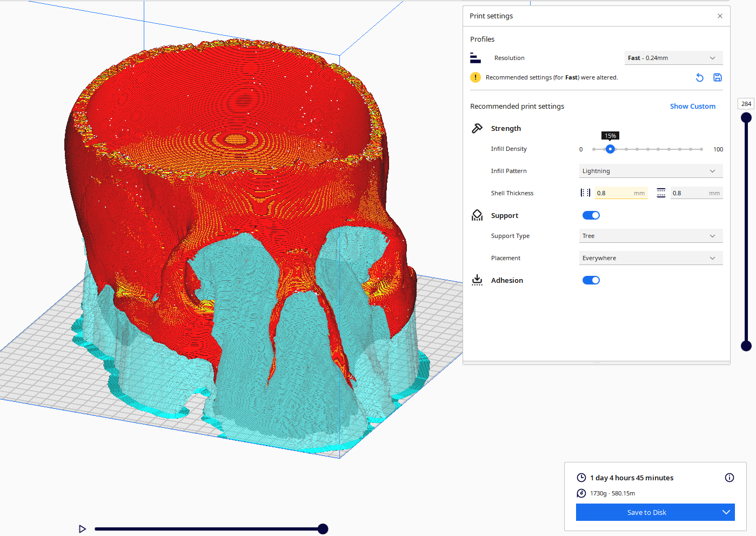
Task: Open the Resolution dropdown showing Fast 0.24mm
Action: tap(673, 58)
